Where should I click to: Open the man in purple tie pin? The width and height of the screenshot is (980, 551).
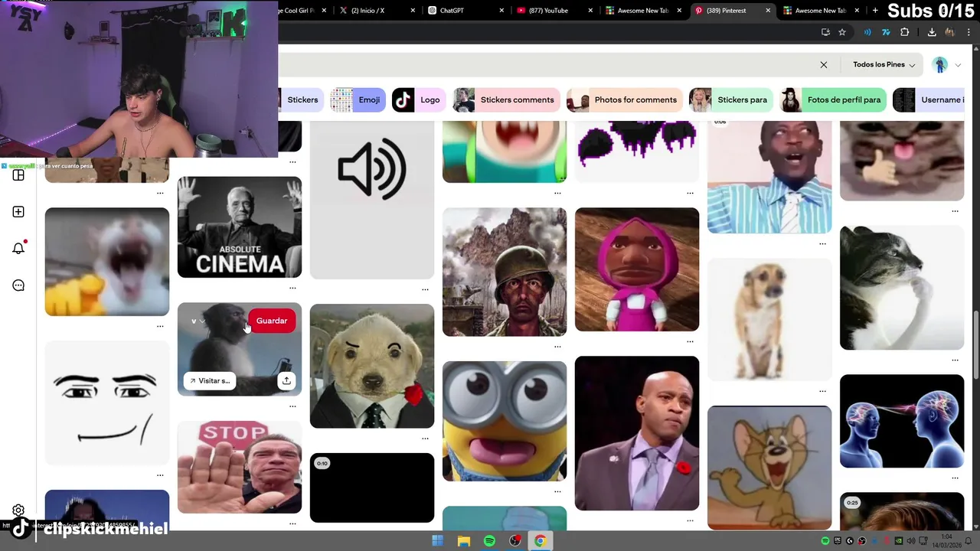click(637, 433)
